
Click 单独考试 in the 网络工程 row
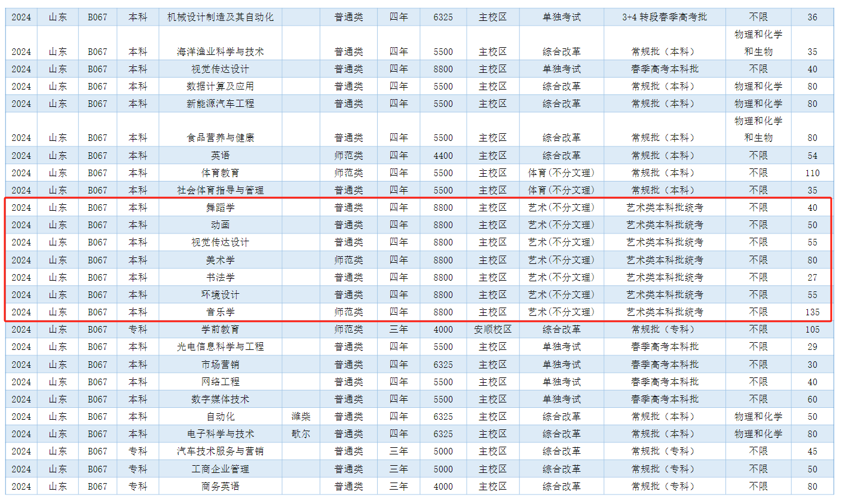click(x=561, y=382)
